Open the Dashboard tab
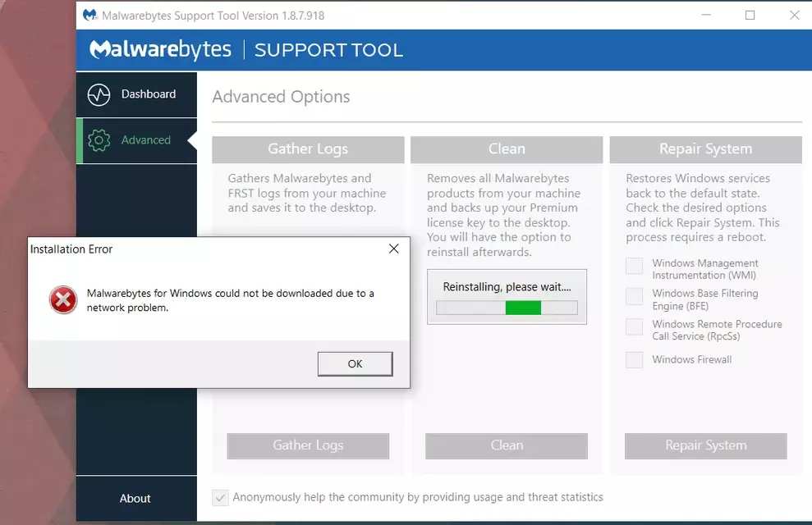812x525 pixels. coord(137,94)
